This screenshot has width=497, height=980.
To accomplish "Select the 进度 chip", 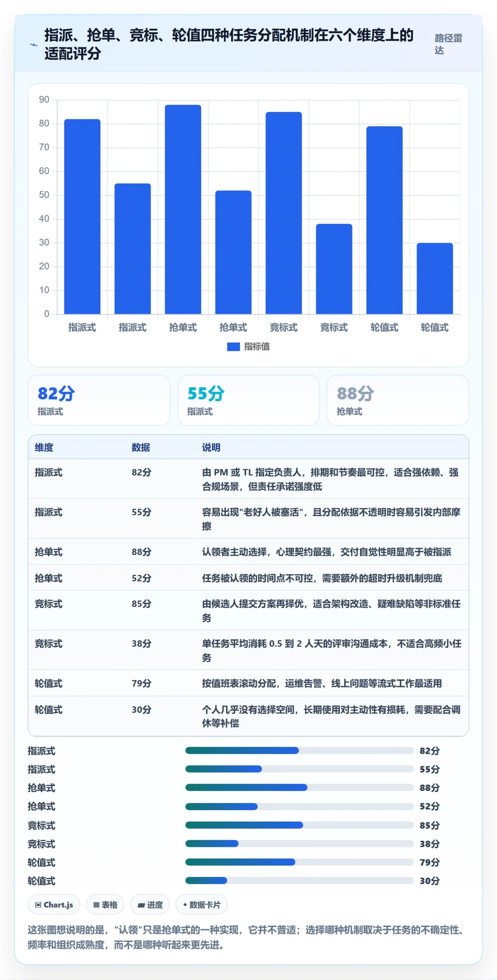I will point(150,905).
